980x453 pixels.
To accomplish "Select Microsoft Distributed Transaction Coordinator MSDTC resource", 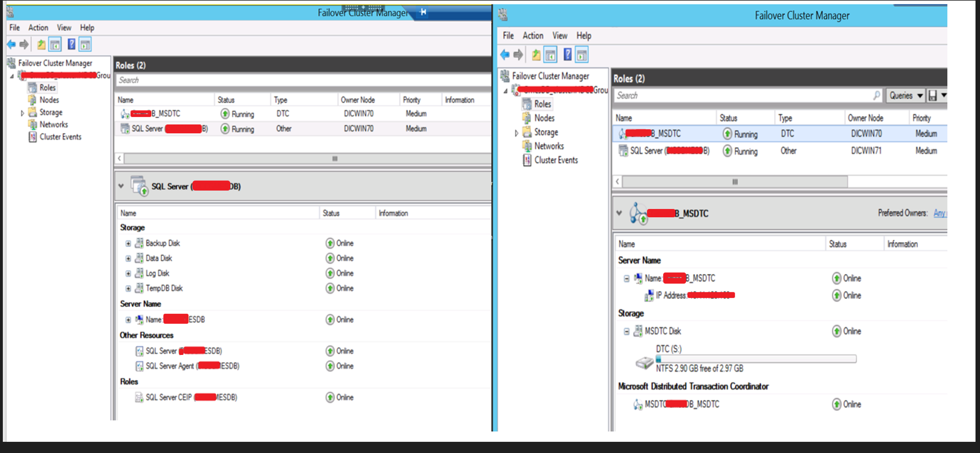I will point(781,405).
